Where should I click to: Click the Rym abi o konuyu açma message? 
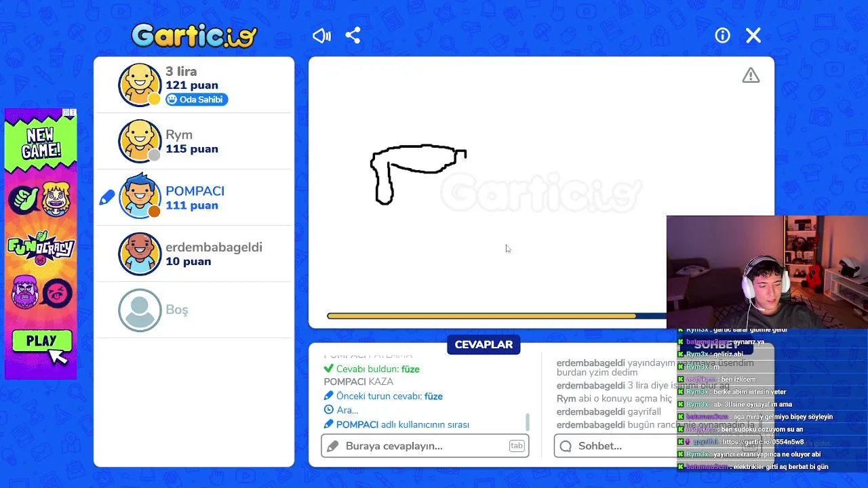(614, 399)
